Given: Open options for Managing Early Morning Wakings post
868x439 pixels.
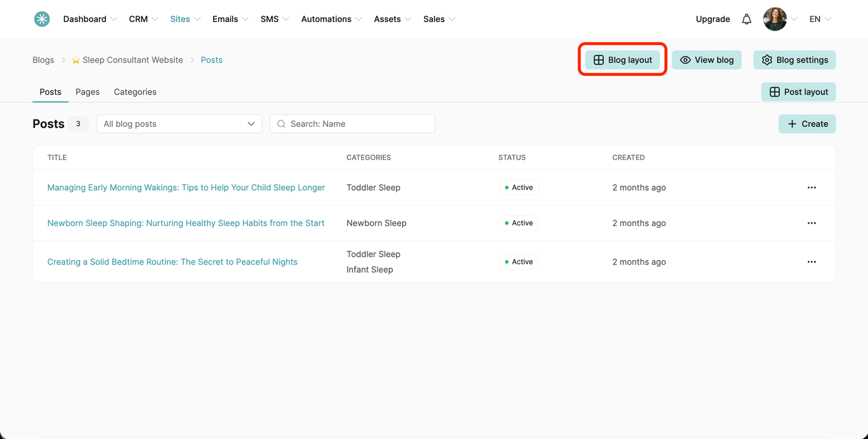Looking at the screenshot, I should pyautogui.click(x=811, y=188).
